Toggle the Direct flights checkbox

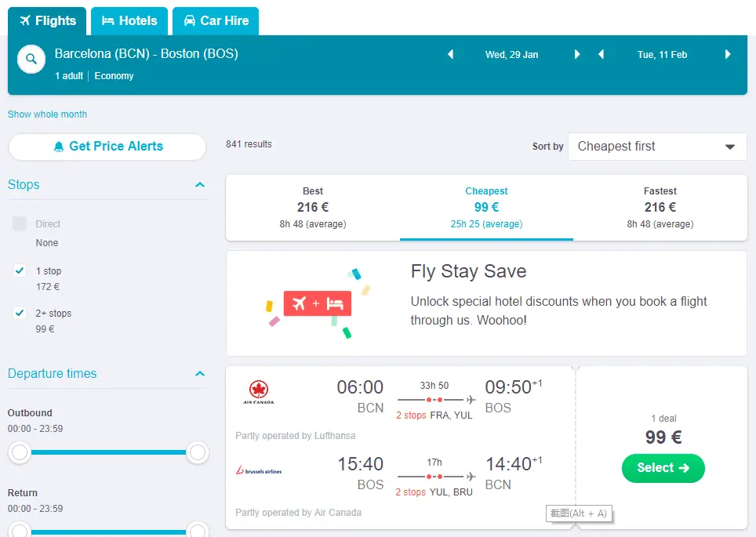pyautogui.click(x=20, y=224)
